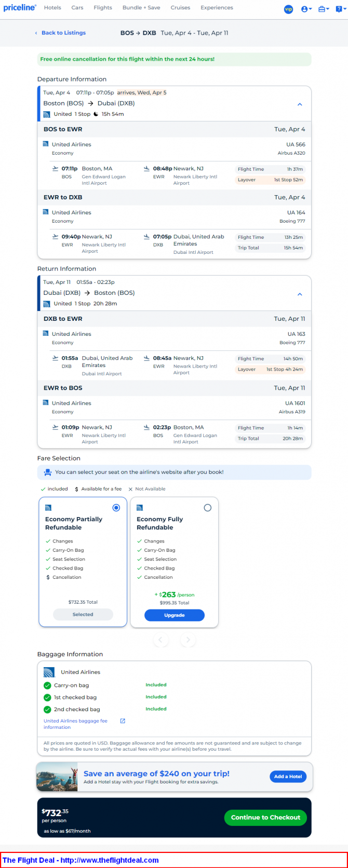Screen dimensions: 348x868
Task: Click external link icon beside baggage fee link
Action: click(x=123, y=721)
